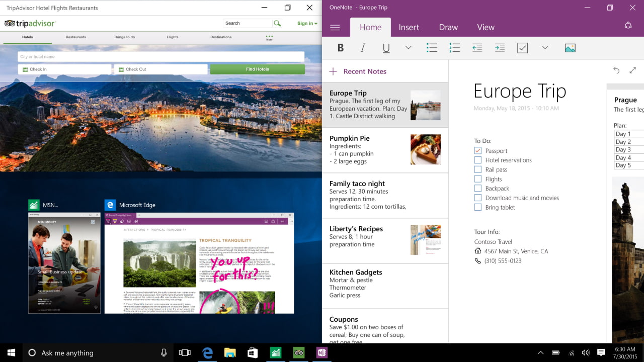Image resolution: width=644 pixels, height=362 pixels.
Task: Create a new note via Recent Notes plus
Action: (x=333, y=71)
